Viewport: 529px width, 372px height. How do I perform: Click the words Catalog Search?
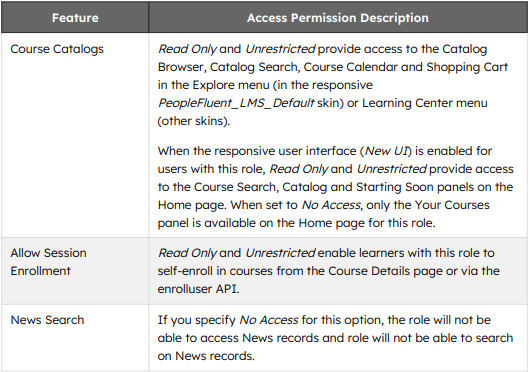point(255,67)
